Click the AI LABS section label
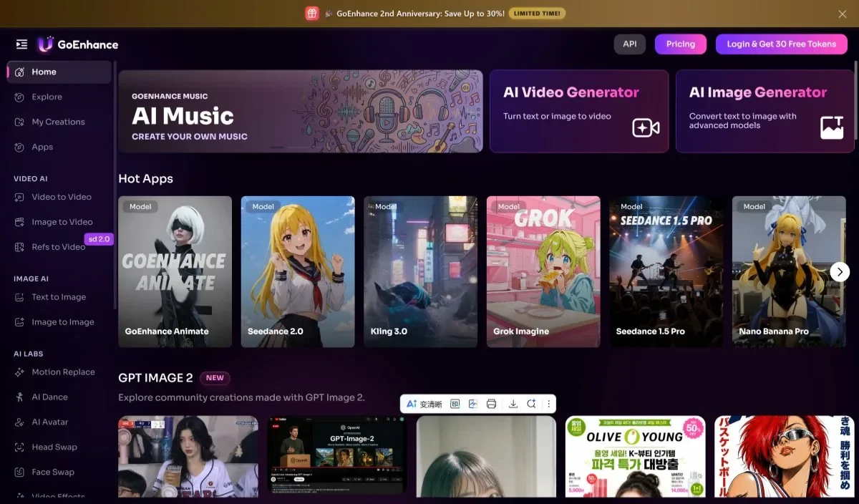The image size is (859, 504). (x=29, y=354)
